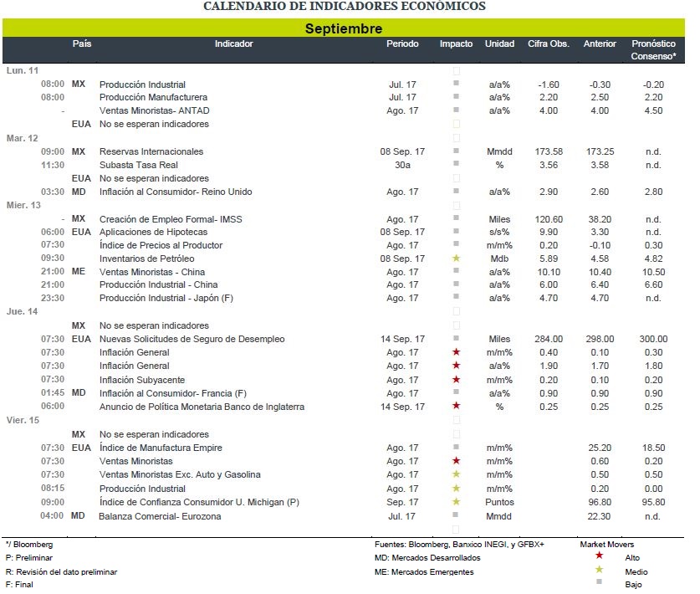Click Cifra Obs. value 173.58
This screenshot has height=594, width=700.
click(x=549, y=152)
